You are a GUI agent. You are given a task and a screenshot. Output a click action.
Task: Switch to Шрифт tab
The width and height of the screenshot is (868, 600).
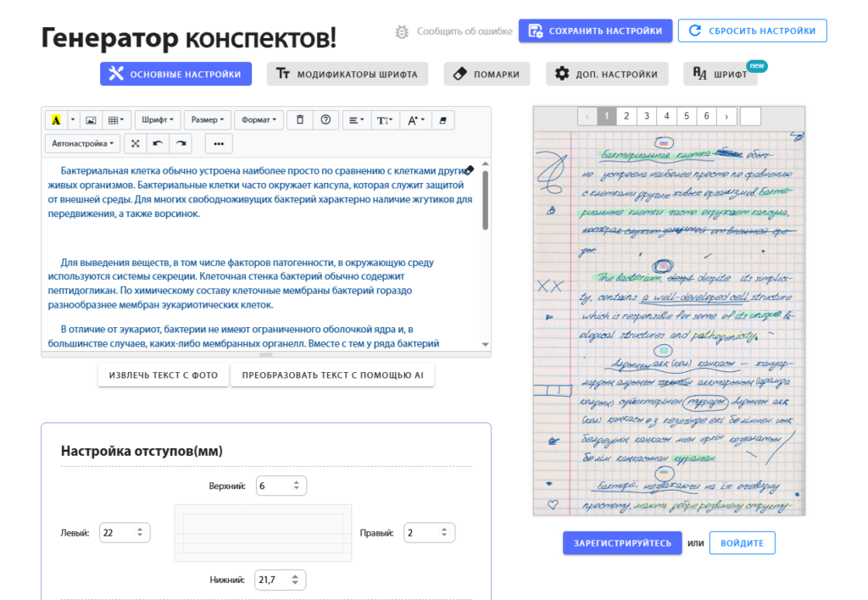tap(721, 75)
